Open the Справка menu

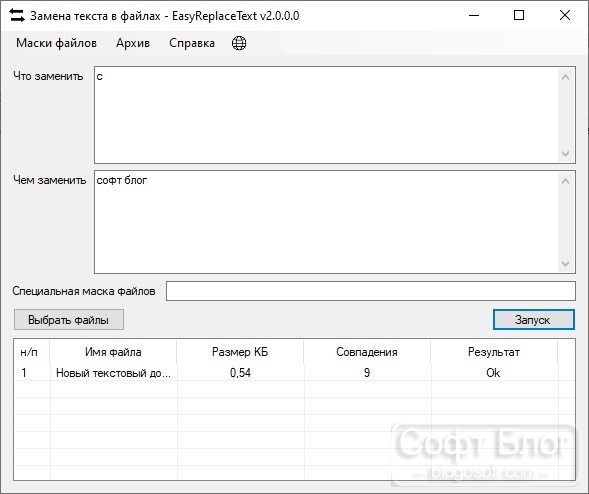coord(192,43)
